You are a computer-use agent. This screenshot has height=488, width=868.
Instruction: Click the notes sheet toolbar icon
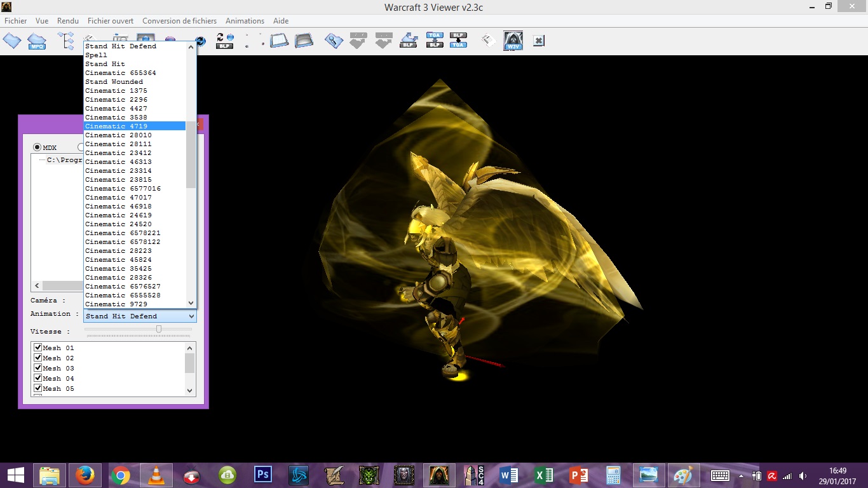pos(488,41)
